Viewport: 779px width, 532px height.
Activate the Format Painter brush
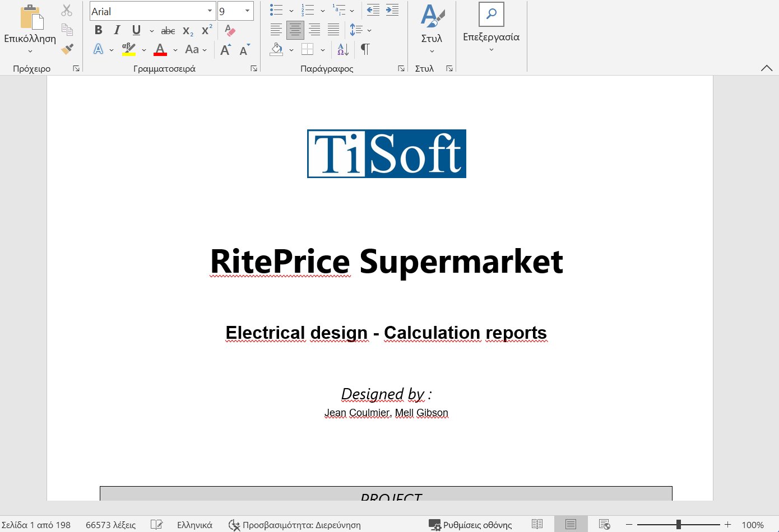tap(66, 49)
